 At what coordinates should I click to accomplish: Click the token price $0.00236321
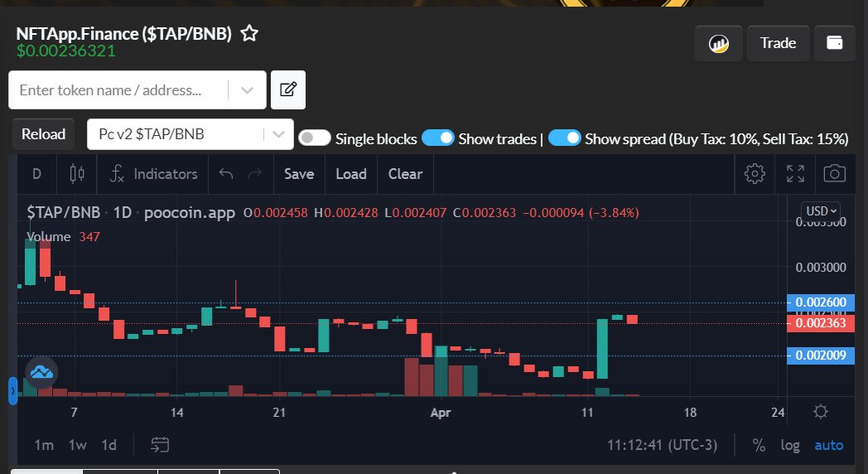click(x=66, y=51)
